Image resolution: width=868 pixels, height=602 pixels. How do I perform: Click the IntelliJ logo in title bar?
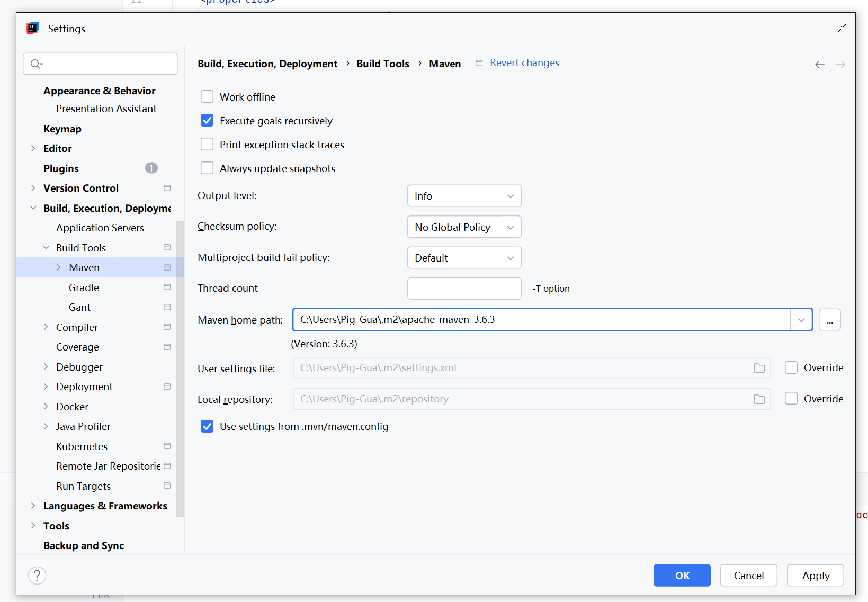pyautogui.click(x=32, y=28)
